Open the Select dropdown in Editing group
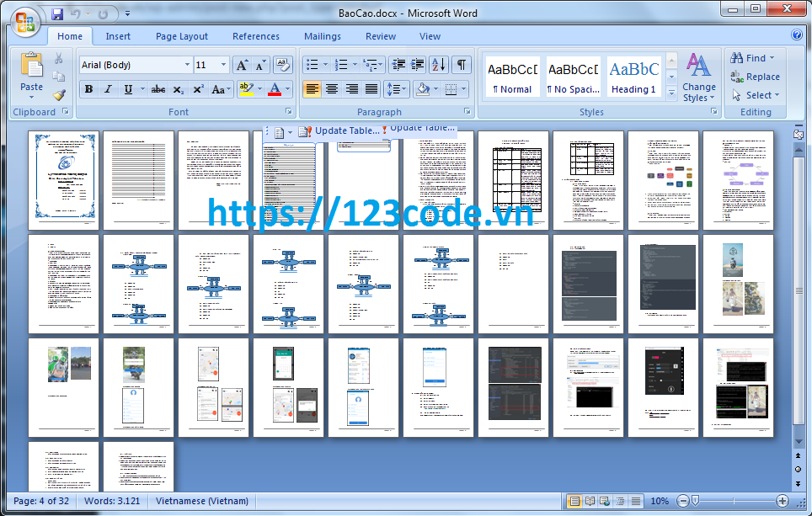 click(756, 95)
